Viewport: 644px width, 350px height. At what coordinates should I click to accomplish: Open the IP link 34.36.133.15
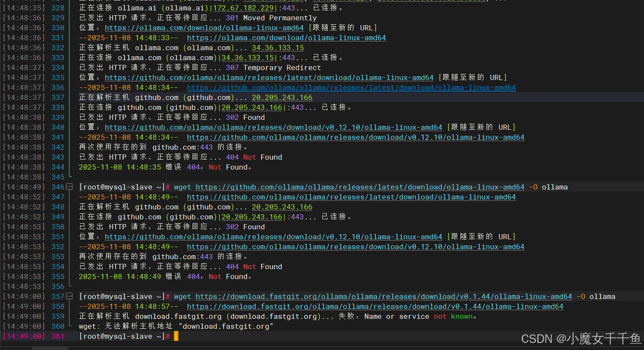(277, 47)
